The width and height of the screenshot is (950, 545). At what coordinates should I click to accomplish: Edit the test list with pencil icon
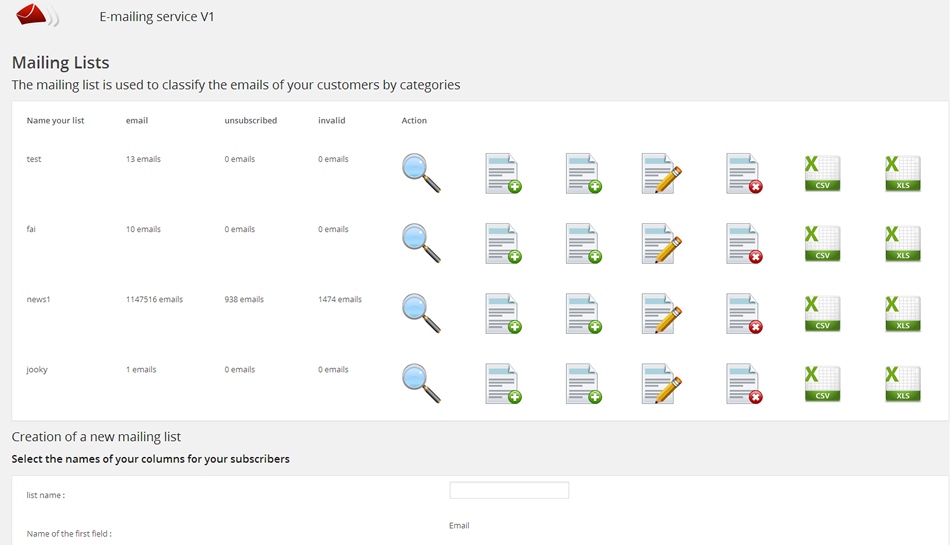[x=662, y=173]
